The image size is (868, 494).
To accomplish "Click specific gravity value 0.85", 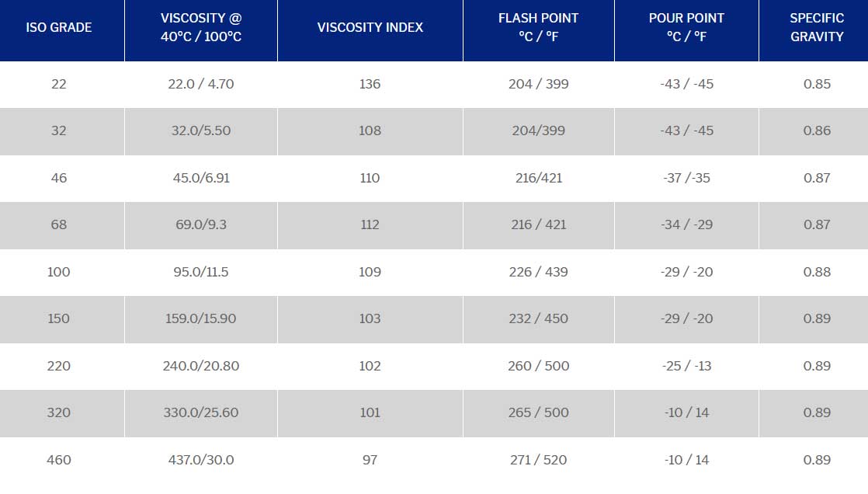I will 817,84.
